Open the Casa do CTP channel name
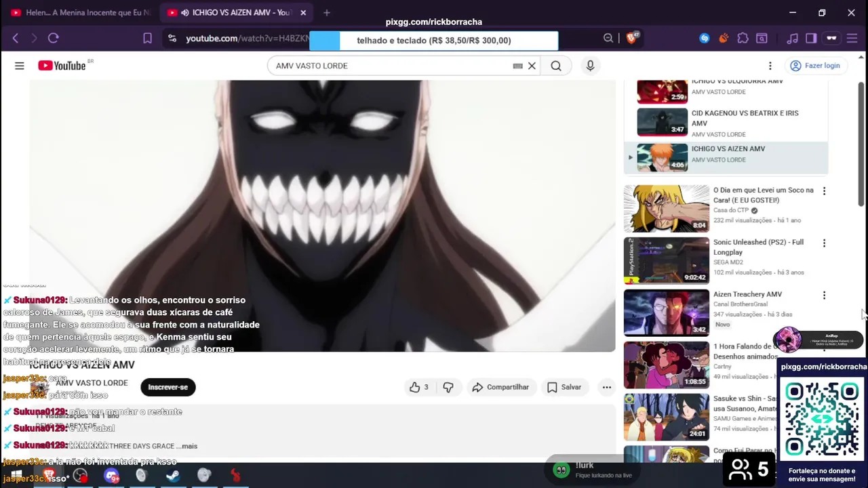 pos(731,210)
